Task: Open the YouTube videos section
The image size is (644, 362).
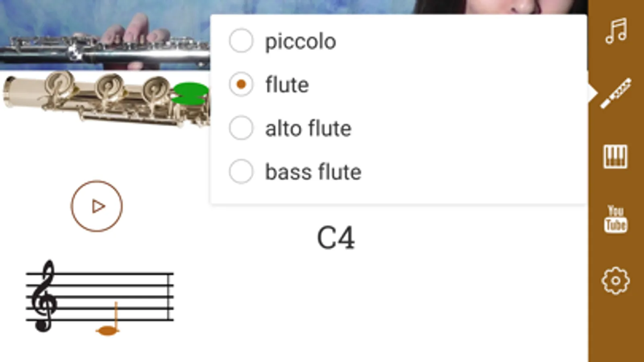Action: [x=616, y=220]
